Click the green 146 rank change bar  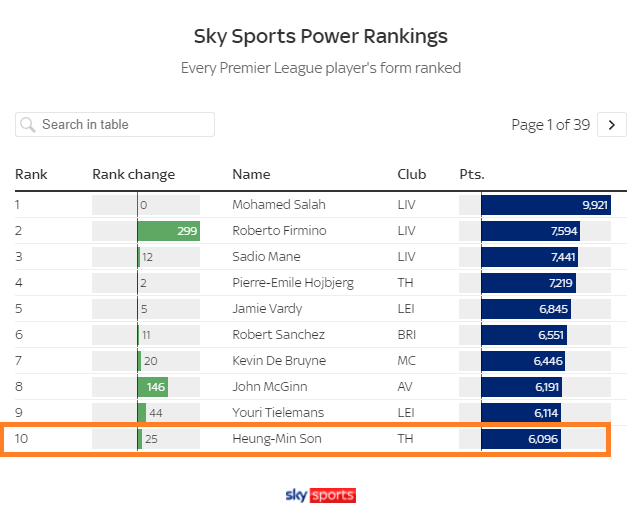click(153, 387)
